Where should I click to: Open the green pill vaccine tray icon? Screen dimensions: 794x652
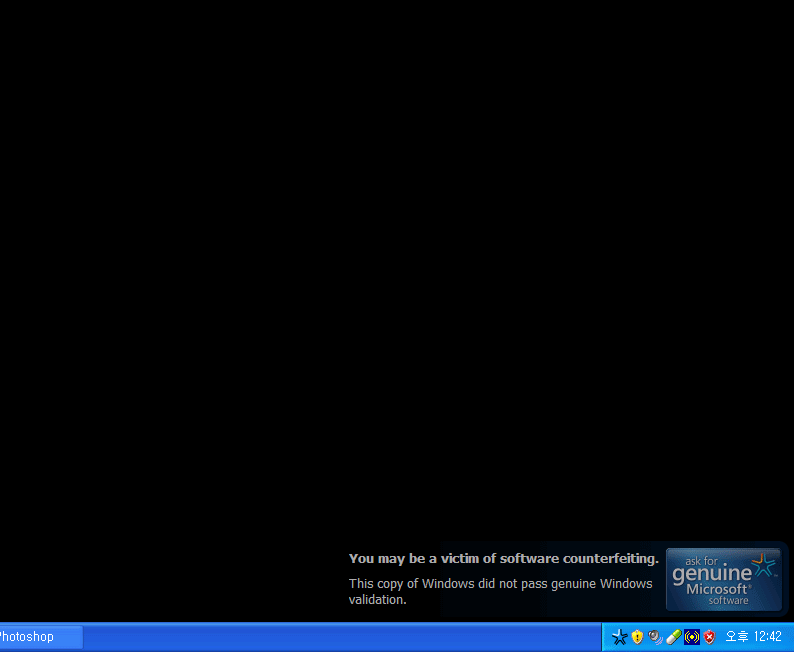pyautogui.click(x=673, y=637)
